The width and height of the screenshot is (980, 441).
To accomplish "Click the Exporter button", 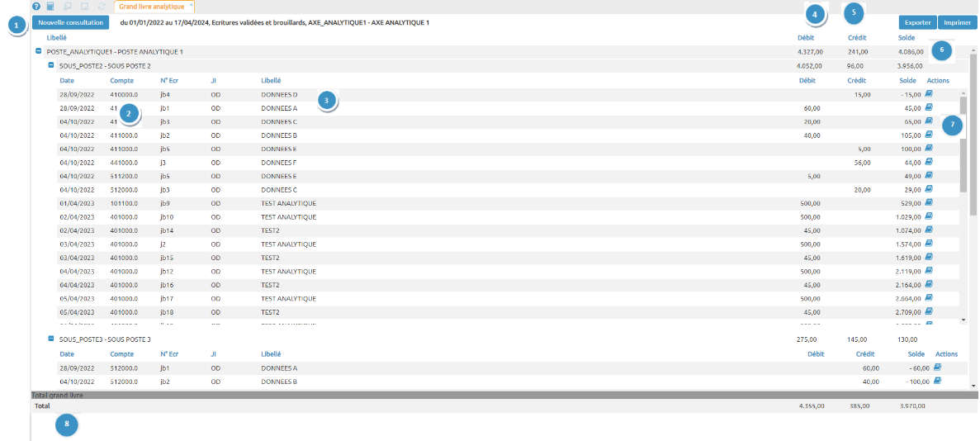I will click(917, 23).
